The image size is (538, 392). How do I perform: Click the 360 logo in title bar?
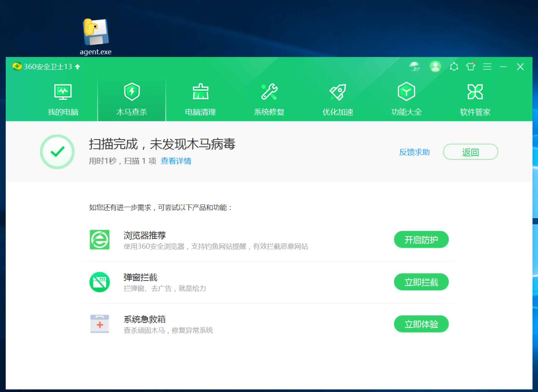click(17, 67)
